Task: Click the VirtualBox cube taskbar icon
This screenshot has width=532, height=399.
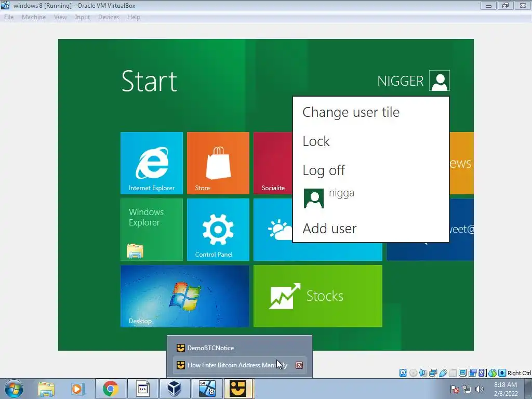Action: click(175, 389)
